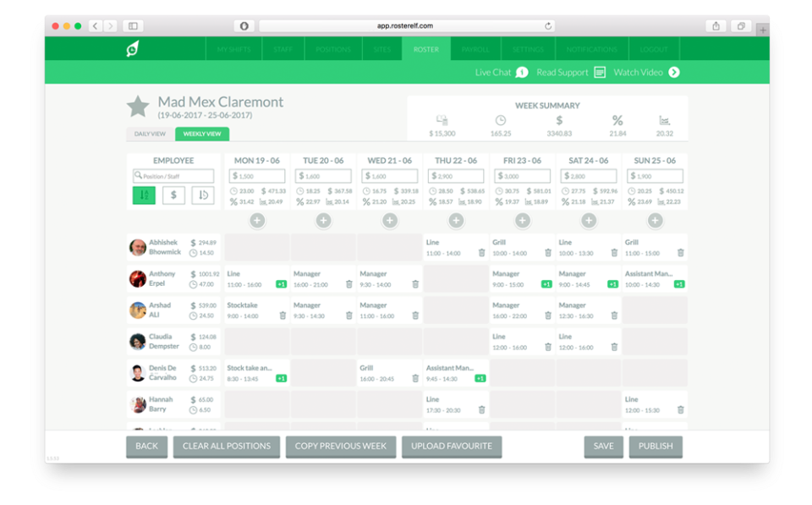
Task: Click the chart icon in Week Summary
Action: [x=666, y=121]
